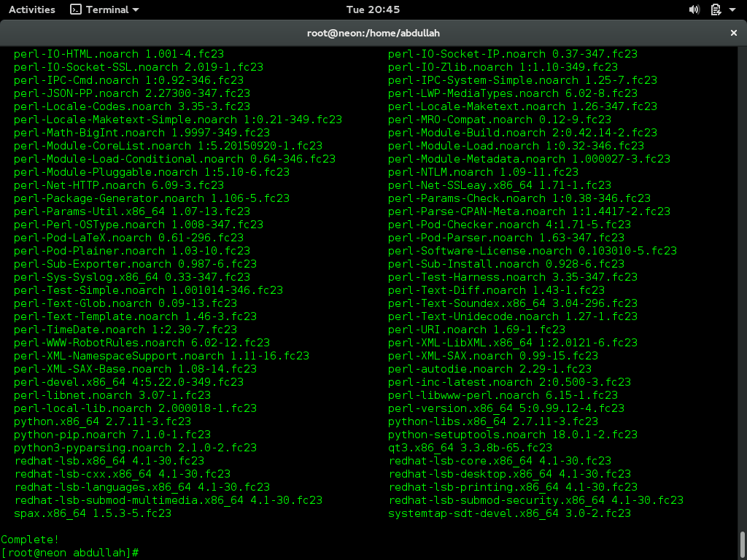Select redhat-lsb.x86_64 4.1-30.fc23 line
The height and width of the screenshot is (560, 747).
click(x=109, y=461)
